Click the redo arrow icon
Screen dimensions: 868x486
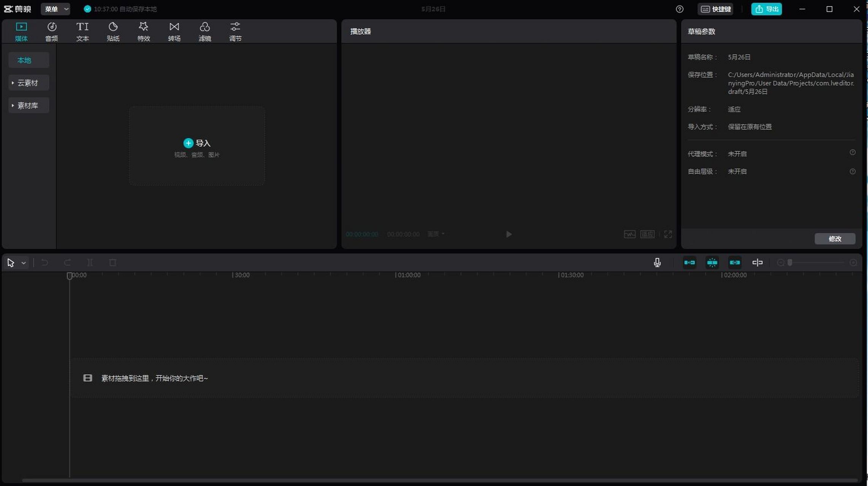(67, 263)
